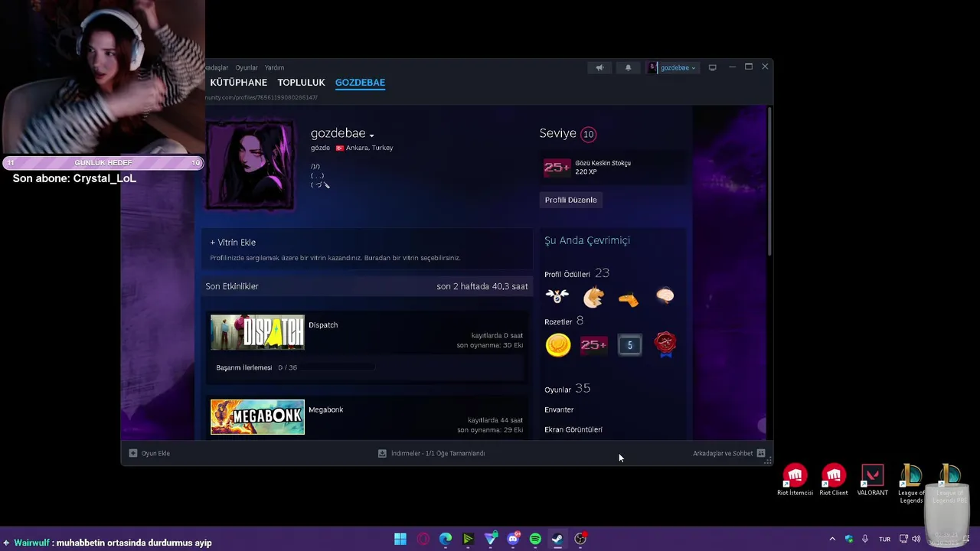Open the KÜTÜPHANE tab
The height and width of the screenshot is (551, 980).
[239, 83]
